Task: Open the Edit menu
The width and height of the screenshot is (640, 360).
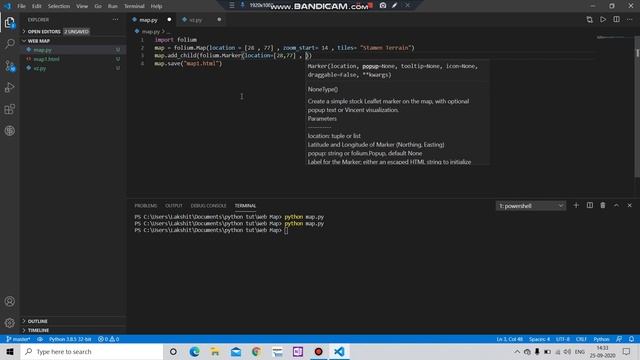Action: (x=37, y=6)
